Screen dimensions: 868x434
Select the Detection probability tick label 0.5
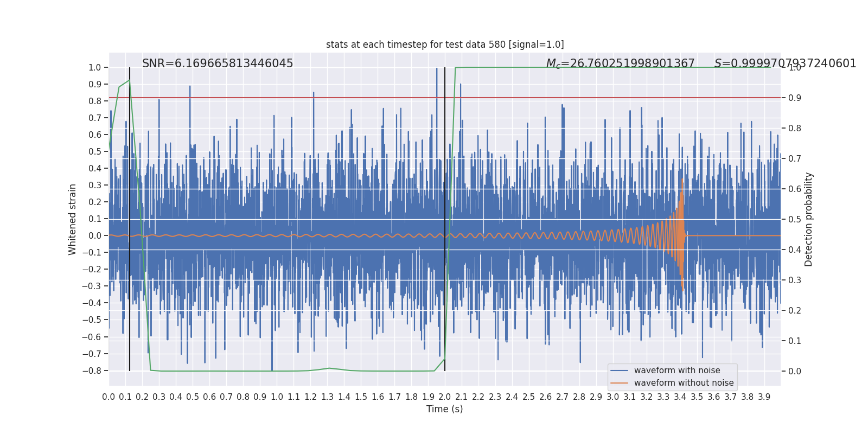[x=795, y=220]
